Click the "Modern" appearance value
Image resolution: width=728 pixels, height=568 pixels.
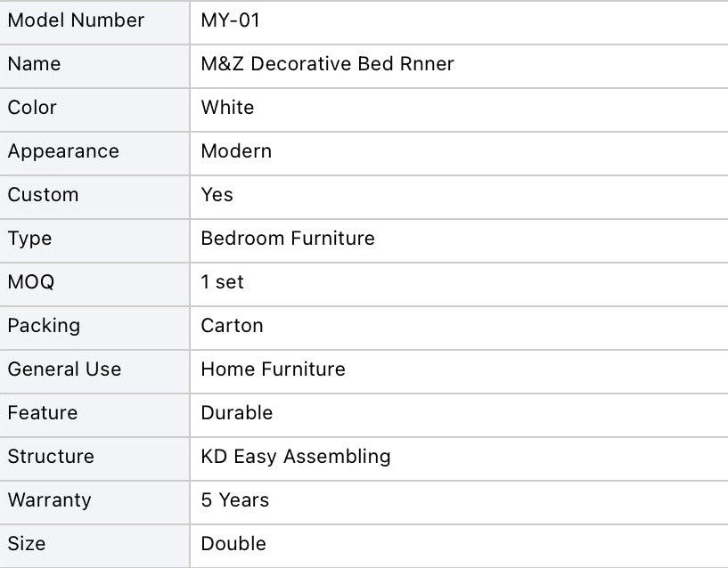(236, 151)
